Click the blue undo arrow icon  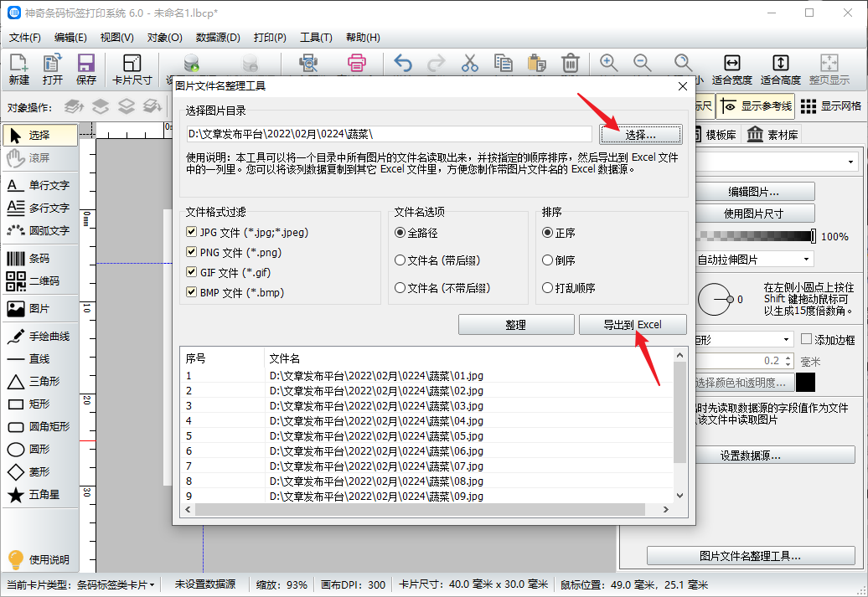(x=403, y=64)
